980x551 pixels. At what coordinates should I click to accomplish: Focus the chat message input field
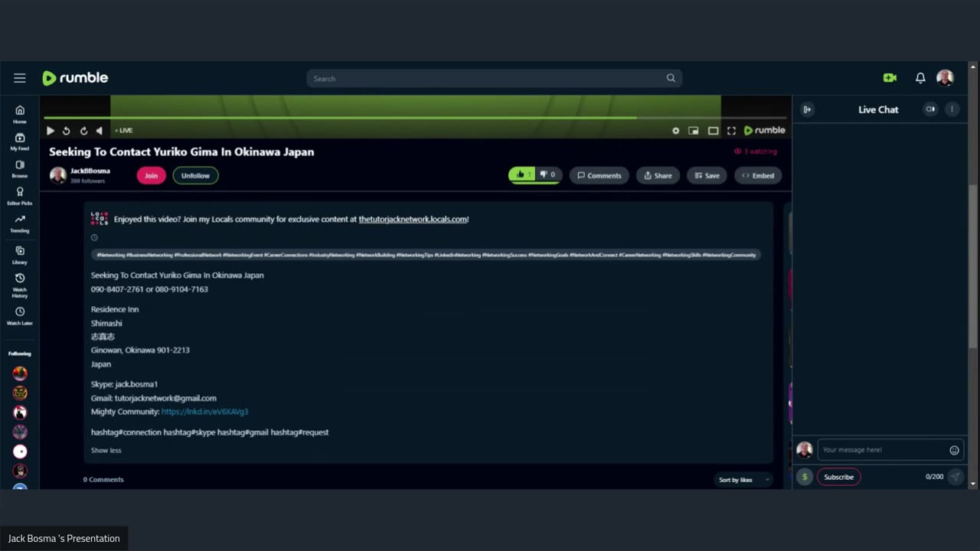pos(883,450)
